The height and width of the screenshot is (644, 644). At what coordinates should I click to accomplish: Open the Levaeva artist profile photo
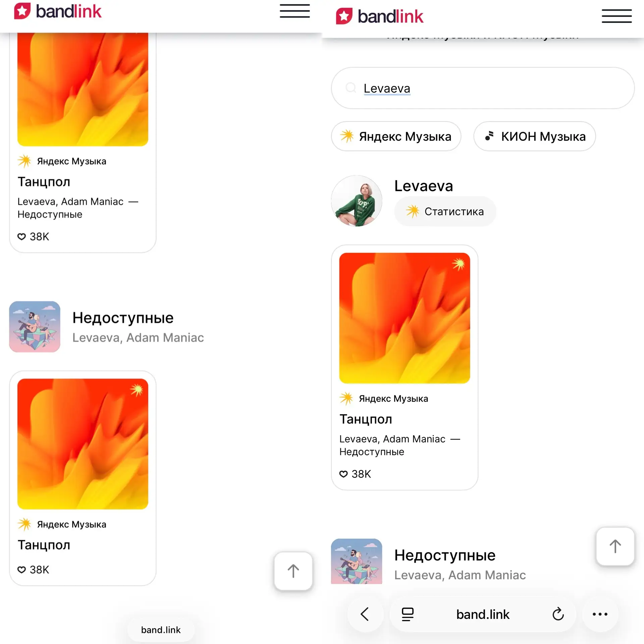click(357, 201)
